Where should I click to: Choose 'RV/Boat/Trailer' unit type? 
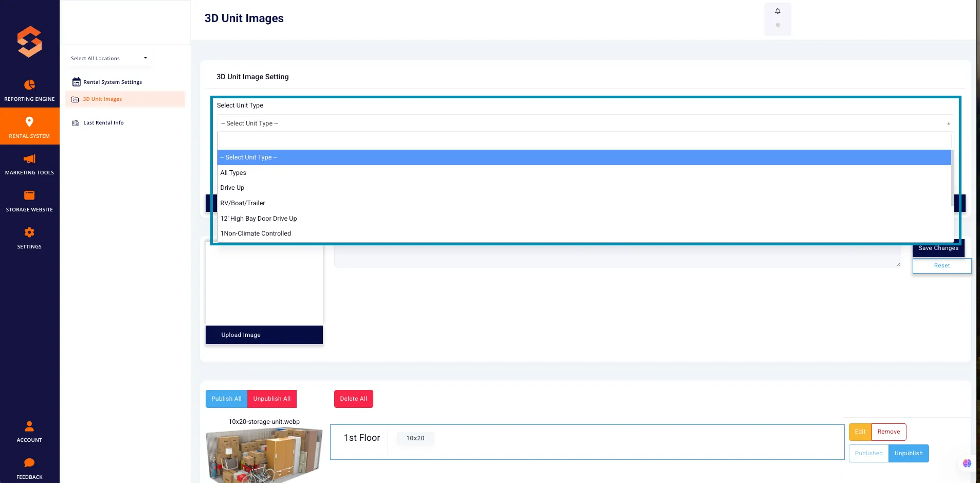[x=584, y=203]
